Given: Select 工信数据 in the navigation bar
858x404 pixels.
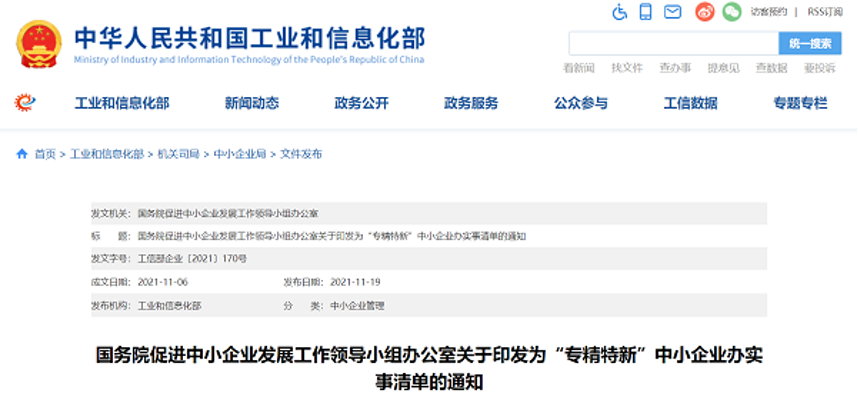Looking at the screenshot, I should (691, 103).
